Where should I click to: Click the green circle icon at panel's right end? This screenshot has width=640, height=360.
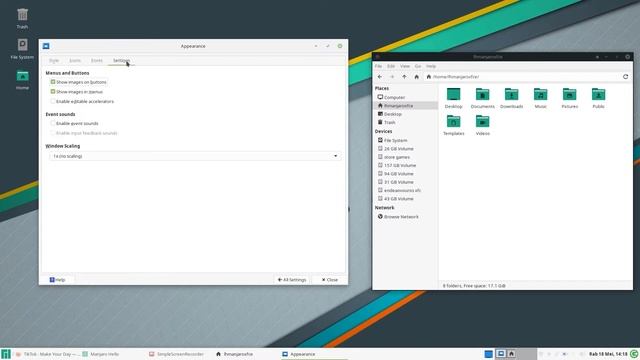tap(634, 354)
